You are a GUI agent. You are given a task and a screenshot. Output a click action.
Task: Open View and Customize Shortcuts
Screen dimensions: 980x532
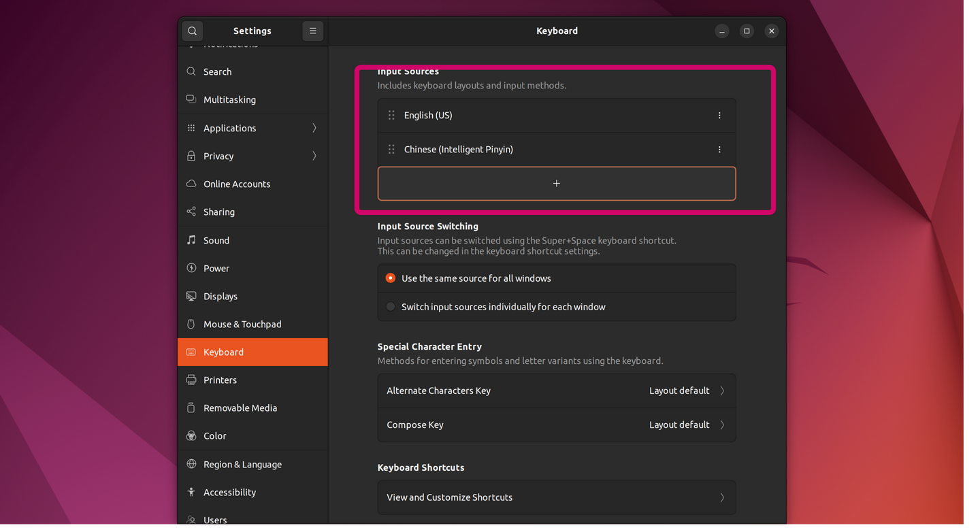coord(556,497)
